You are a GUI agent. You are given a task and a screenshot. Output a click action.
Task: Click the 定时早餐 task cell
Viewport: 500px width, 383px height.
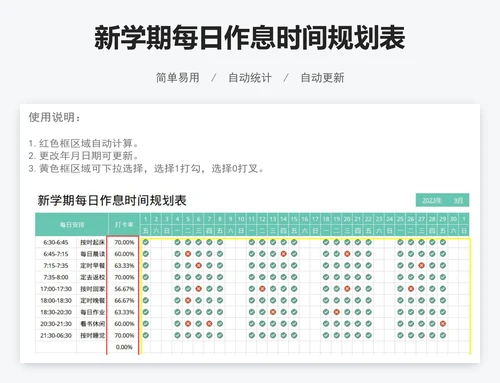point(92,266)
